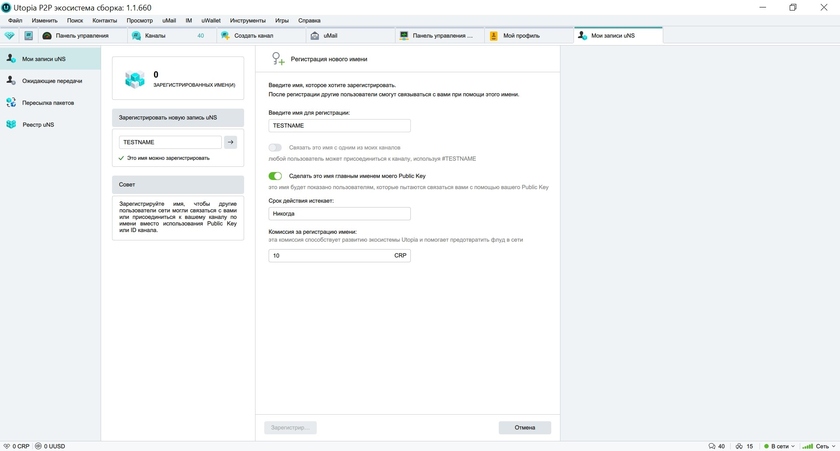Click the CRP balance in status bar
The image size is (840, 451).
point(19,445)
